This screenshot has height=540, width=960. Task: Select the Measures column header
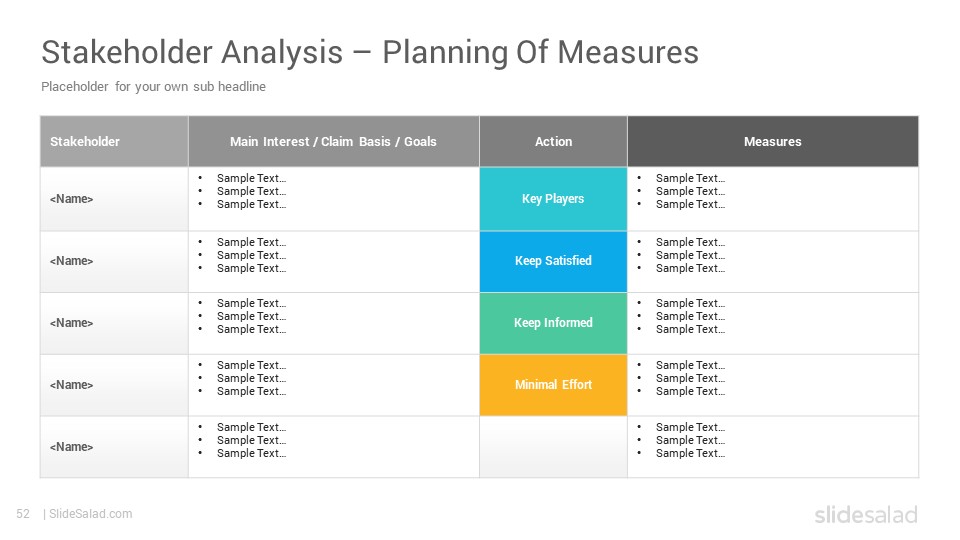pyautogui.click(x=773, y=141)
